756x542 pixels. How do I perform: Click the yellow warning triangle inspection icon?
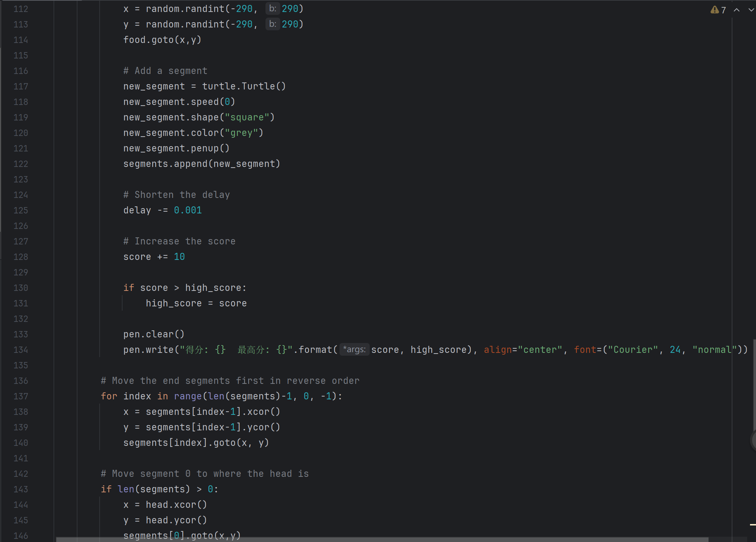click(714, 10)
